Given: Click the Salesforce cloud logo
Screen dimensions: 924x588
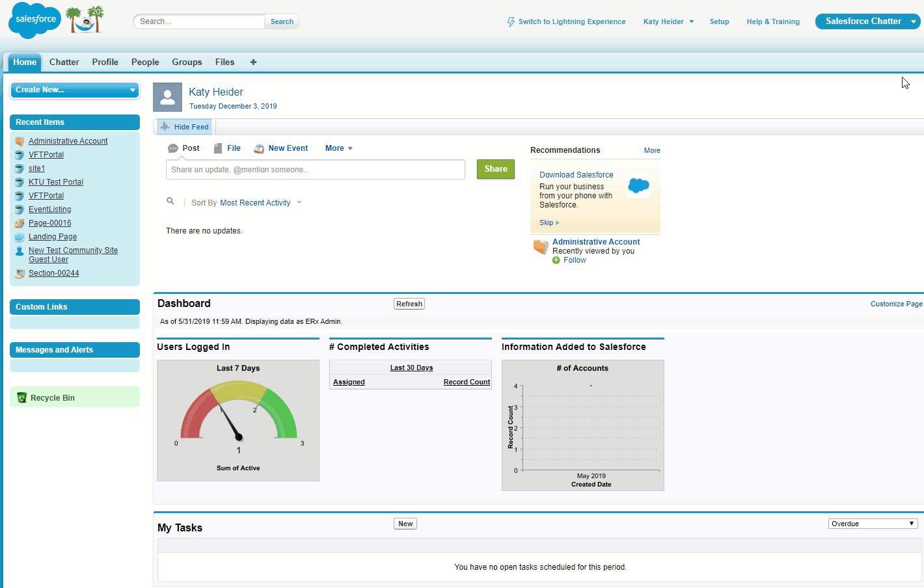Looking at the screenshot, I should coord(34,20).
